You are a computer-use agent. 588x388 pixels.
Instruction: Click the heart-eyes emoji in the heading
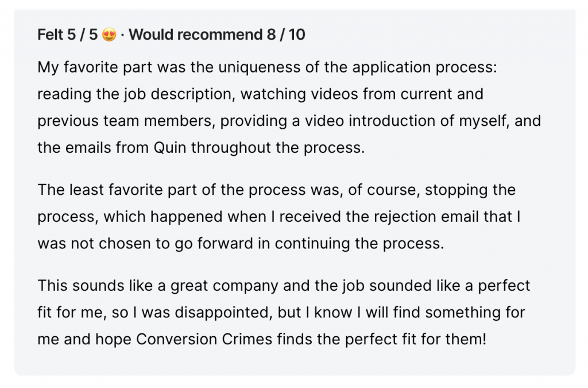tap(109, 34)
